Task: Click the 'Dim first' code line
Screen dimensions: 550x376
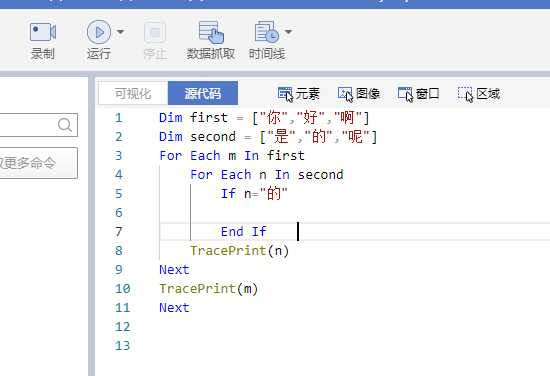Action: [264, 118]
